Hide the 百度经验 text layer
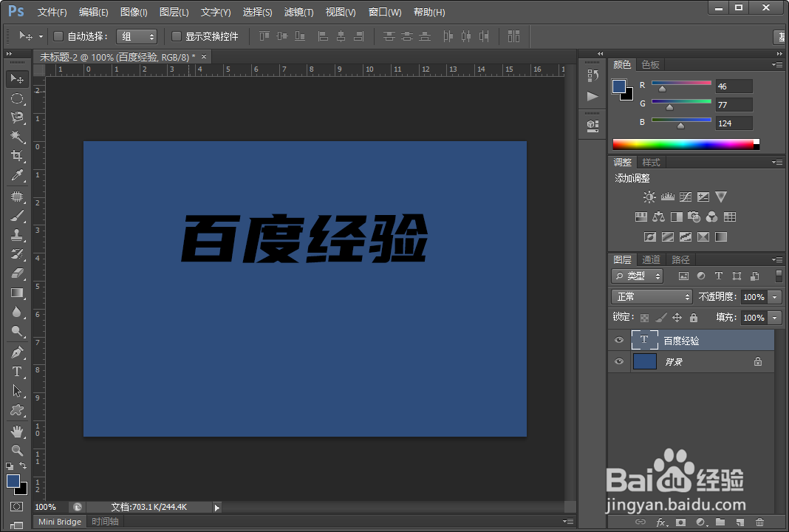 [x=619, y=340]
